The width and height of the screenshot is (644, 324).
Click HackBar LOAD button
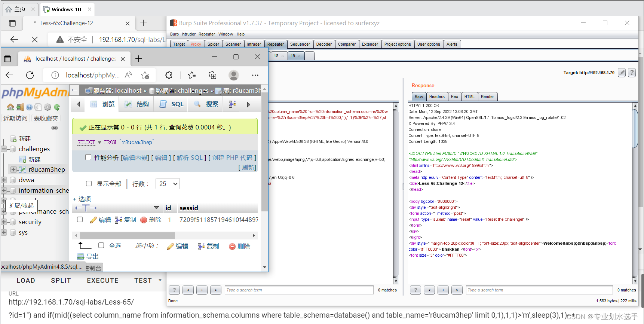point(26,280)
